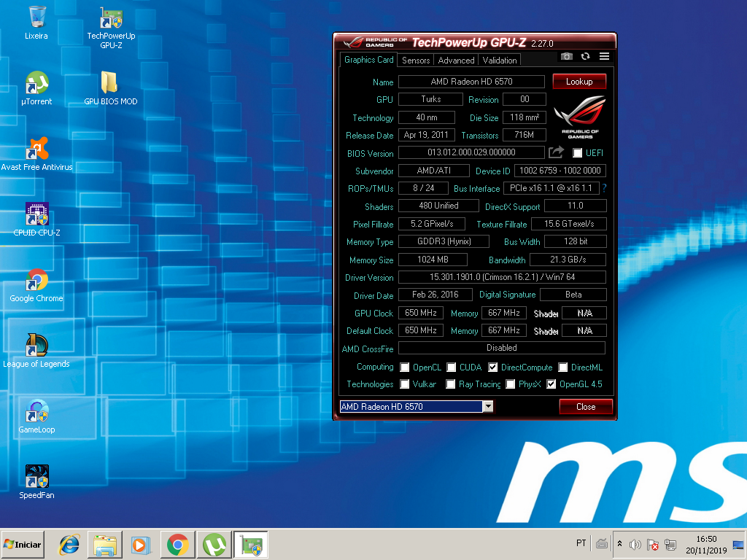Image resolution: width=747 pixels, height=560 pixels.
Task: Click the Memory Size value '1024 MB'
Action: pos(433,260)
